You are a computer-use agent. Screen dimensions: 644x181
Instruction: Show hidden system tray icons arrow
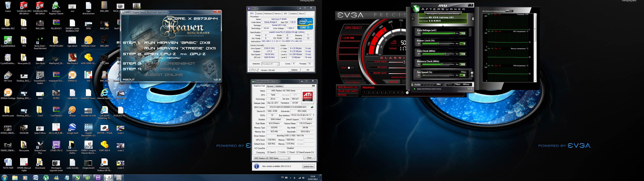coord(290,178)
